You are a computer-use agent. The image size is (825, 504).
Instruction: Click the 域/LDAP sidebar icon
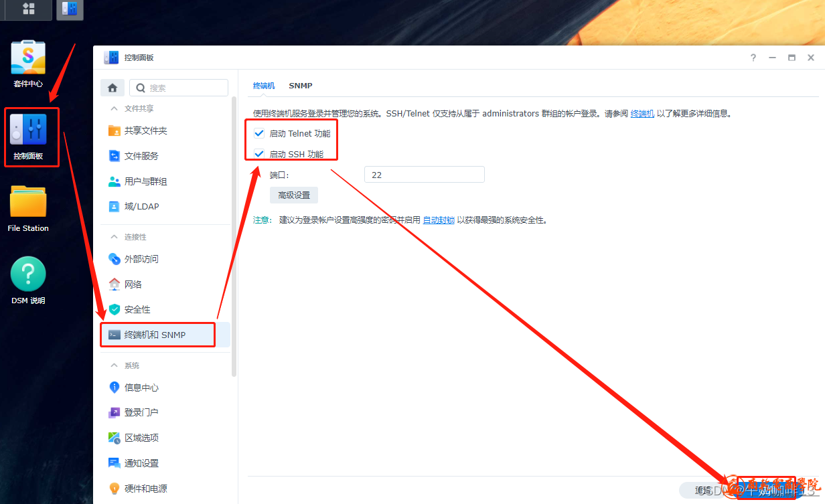pos(115,206)
